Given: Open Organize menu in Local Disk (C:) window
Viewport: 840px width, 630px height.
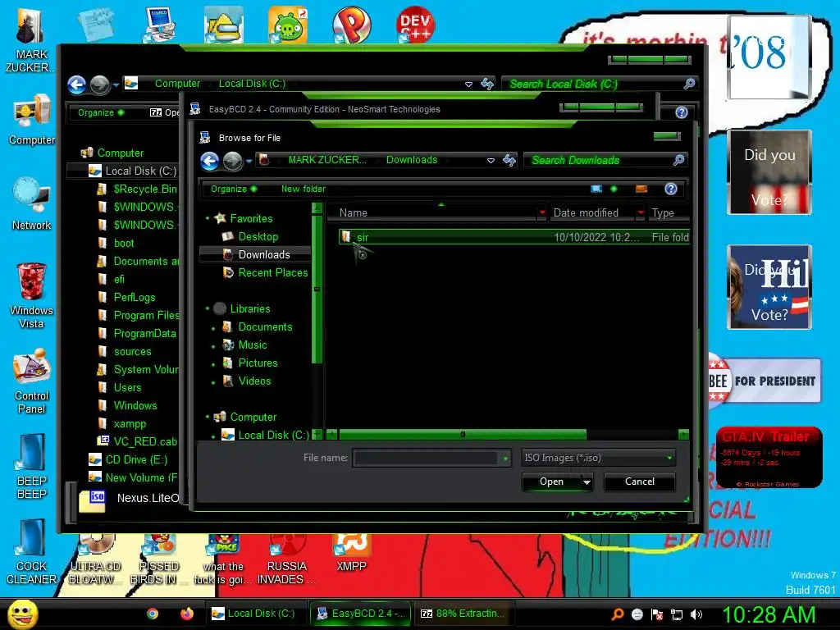Looking at the screenshot, I should coord(101,112).
